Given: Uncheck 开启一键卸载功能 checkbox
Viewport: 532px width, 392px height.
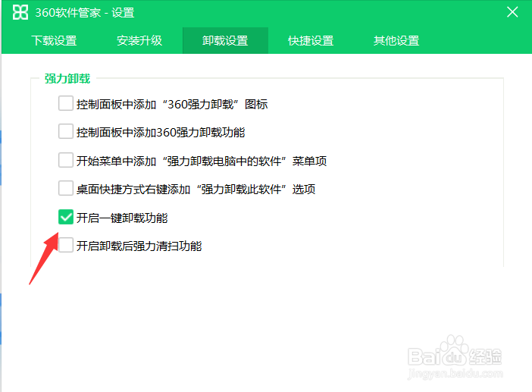Looking at the screenshot, I should click(65, 217).
